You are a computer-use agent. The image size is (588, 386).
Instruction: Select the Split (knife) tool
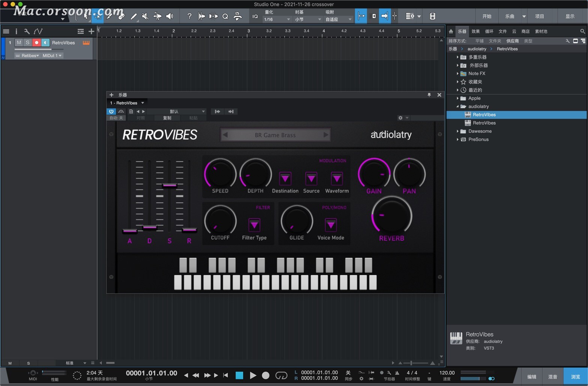[x=109, y=16]
